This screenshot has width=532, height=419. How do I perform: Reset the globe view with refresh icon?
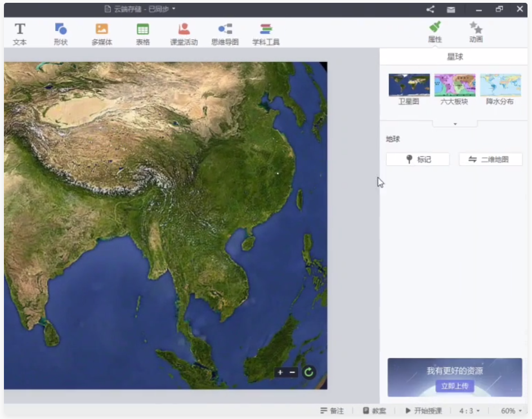tap(309, 372)
